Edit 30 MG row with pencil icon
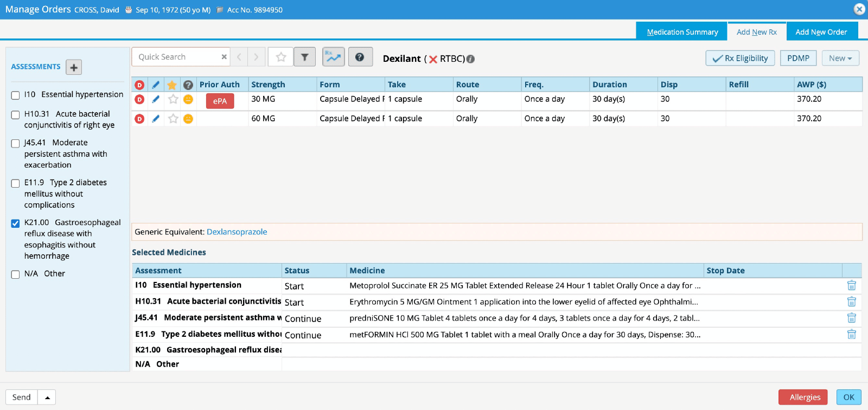 click(156, 99)
